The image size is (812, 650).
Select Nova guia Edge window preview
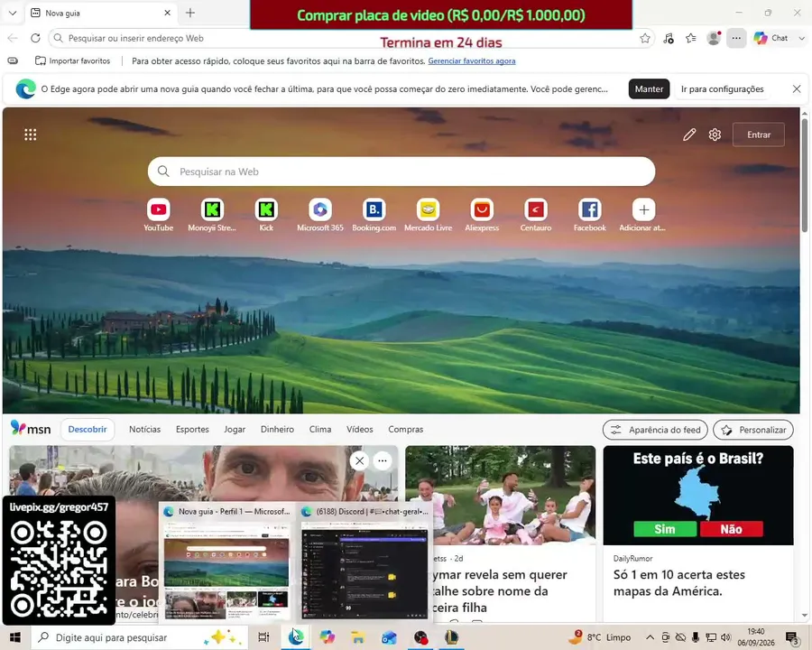point(226,562)
